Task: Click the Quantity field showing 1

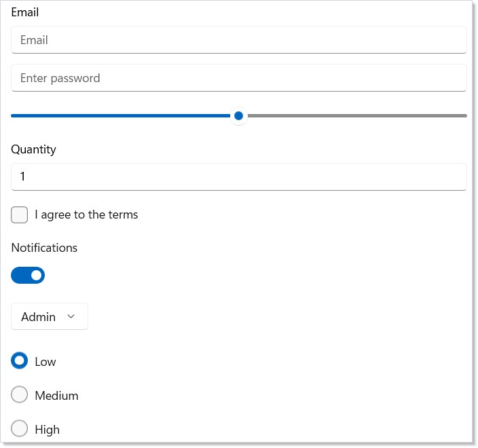Action: click(x=239, y=176)
